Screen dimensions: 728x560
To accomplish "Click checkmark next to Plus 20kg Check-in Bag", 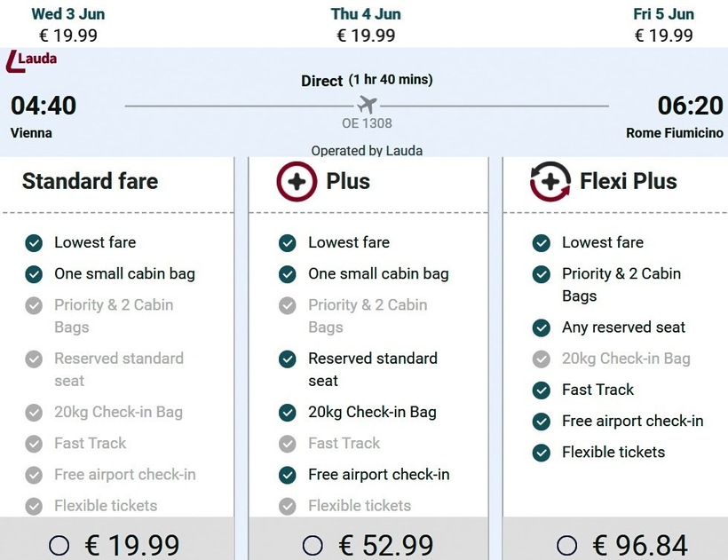I will tap(288, 413).
